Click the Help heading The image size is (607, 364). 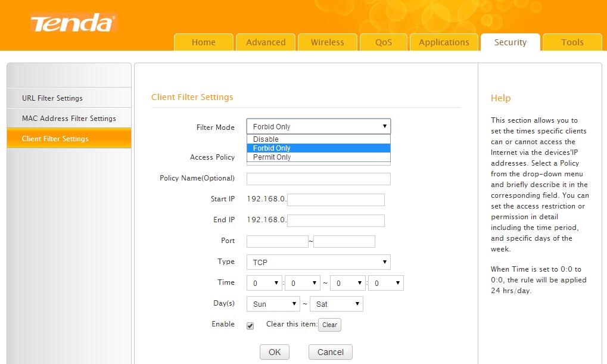[500, 98]
